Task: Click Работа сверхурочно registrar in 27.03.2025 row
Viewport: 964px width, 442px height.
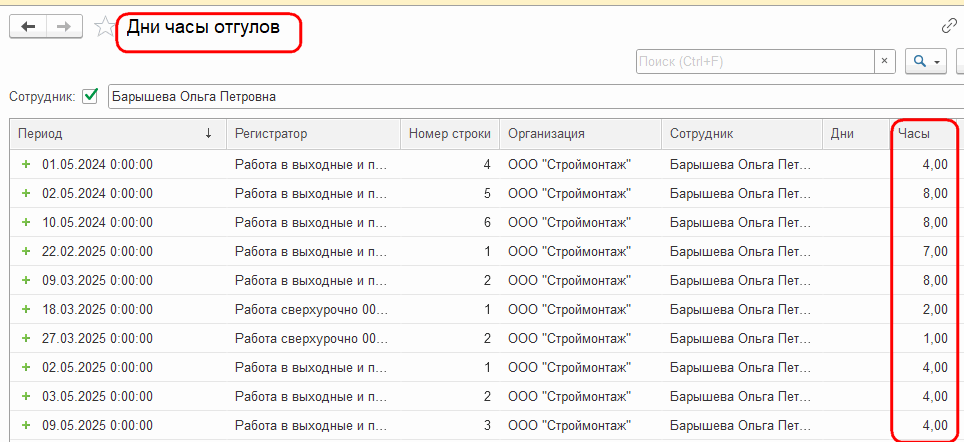Action: [x=312, y=338]
